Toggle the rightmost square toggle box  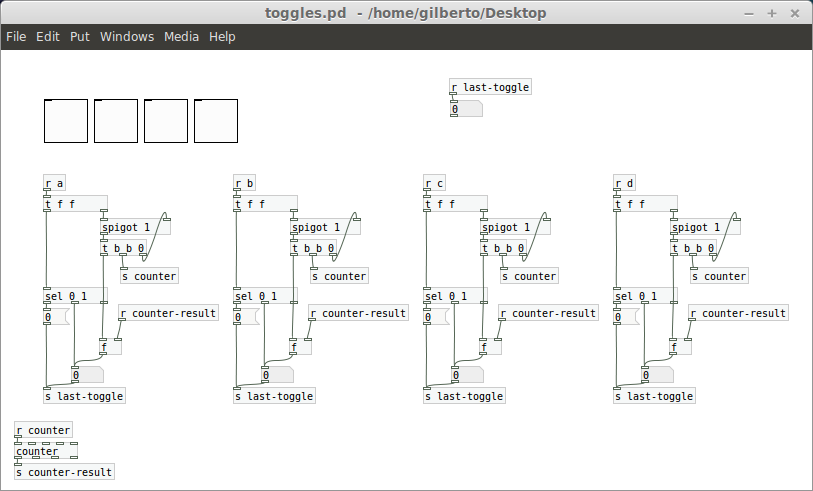click(x=216, y=121)
